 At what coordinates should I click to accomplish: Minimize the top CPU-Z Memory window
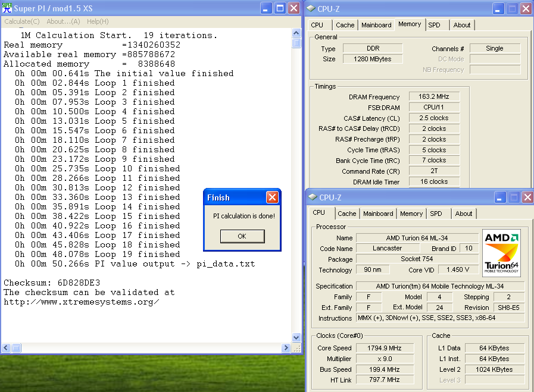[498, 9]
